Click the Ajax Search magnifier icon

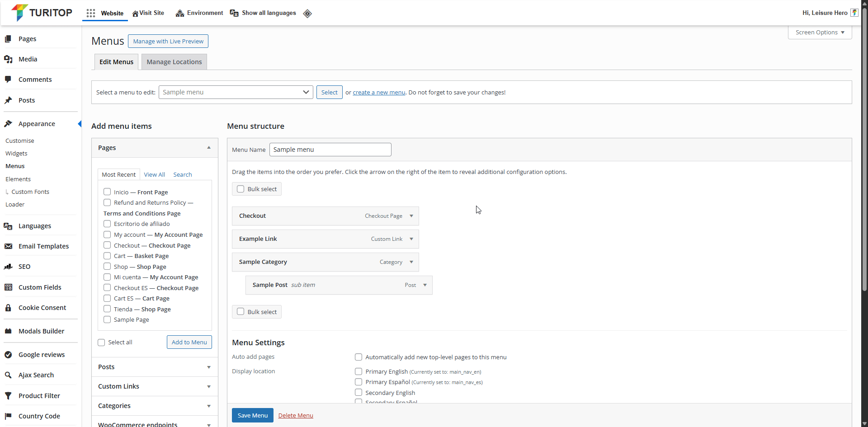8,375
